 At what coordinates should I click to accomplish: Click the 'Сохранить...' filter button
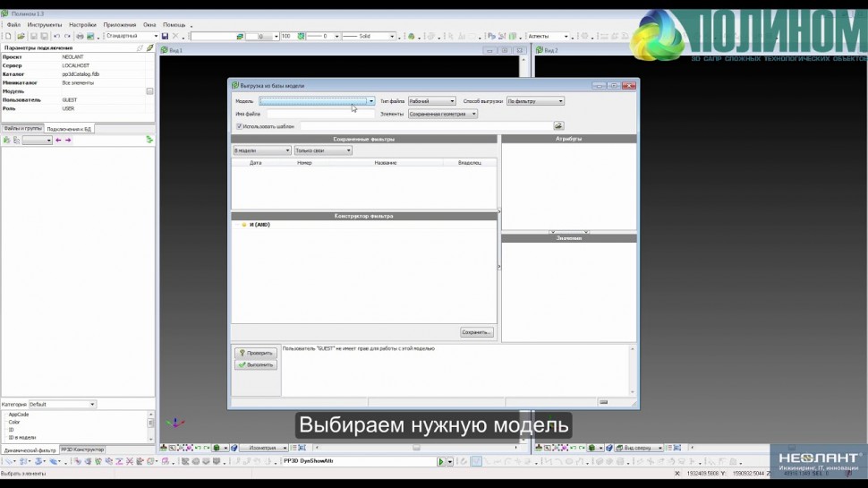[477, 332]
